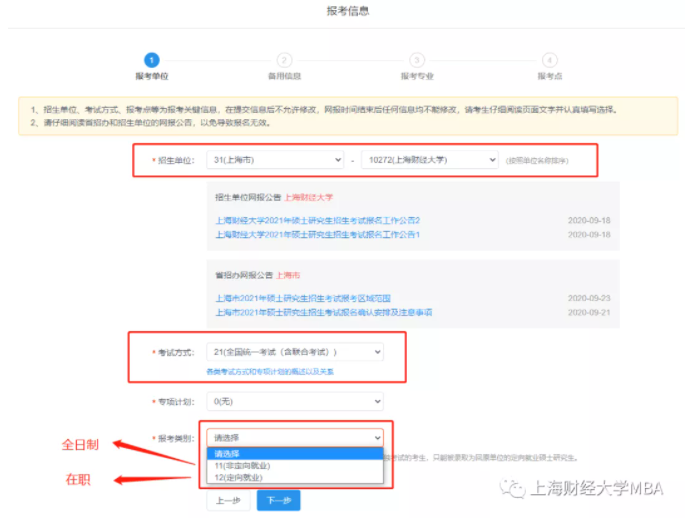Click the red 上海财经大学 label
Image resolution: width=687 pixels, height=522 pixels.
(308, 197)
